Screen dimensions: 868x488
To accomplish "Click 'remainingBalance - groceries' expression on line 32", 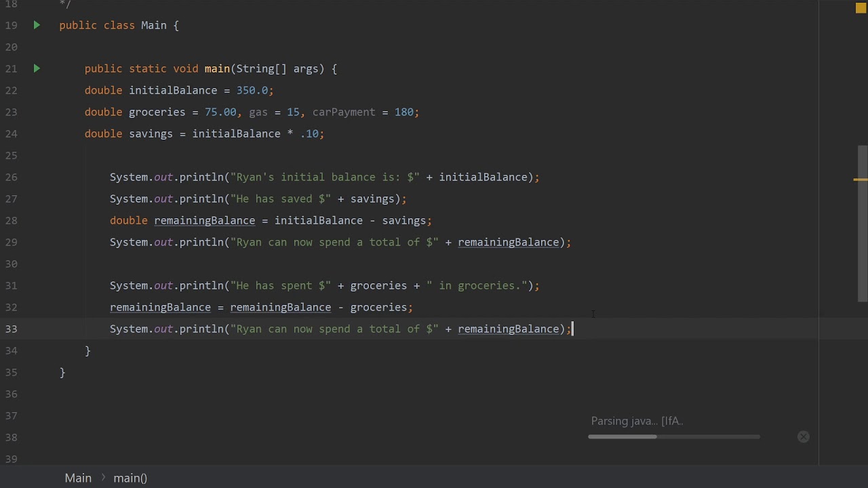I will tap(318, 307).
